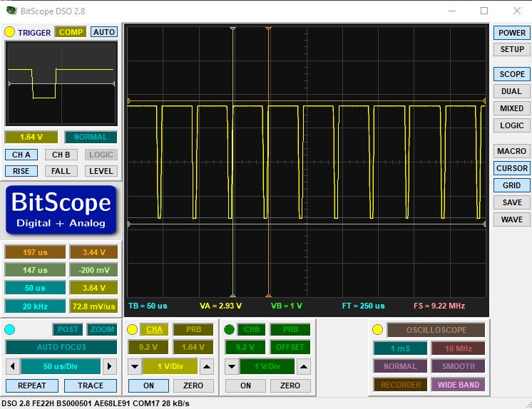
Task: Raise channel B volts per division
Action: click(304, 367)
